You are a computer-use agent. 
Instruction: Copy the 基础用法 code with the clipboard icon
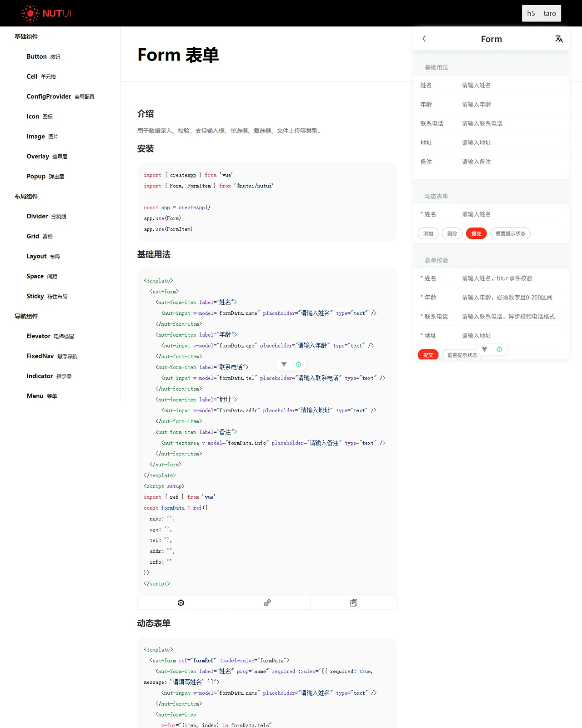click(x=354, y=603)
